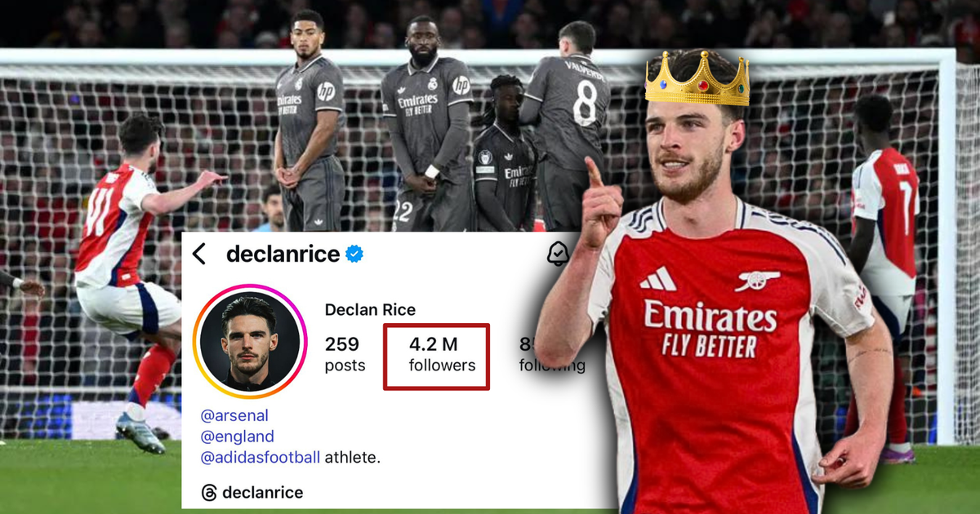
Task: Open the profile picture story ring
Action: point(249,341)
